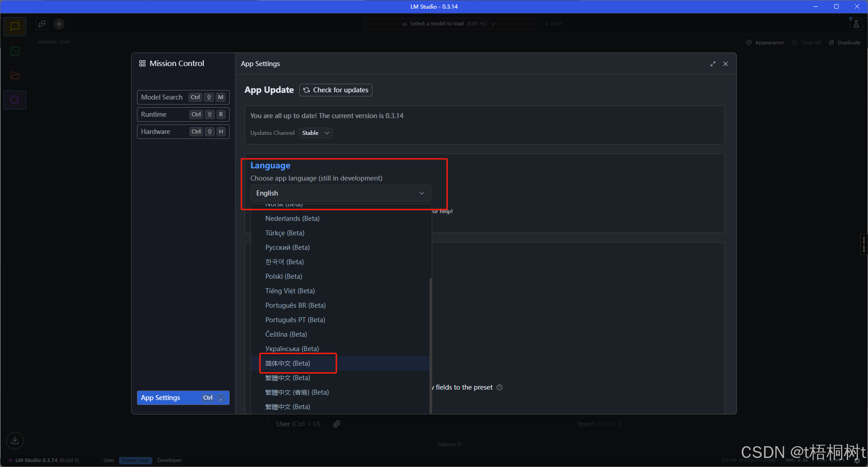Open the Developer terminal sidebar icon

point(15,51)
